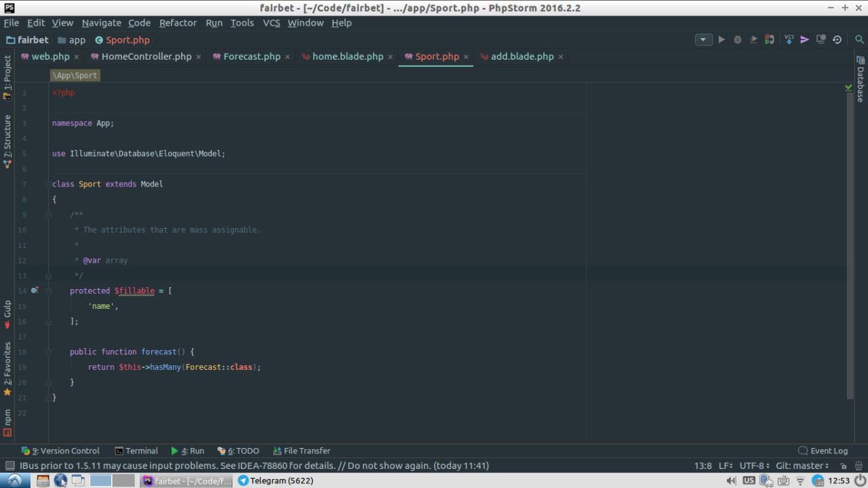The width and height of the screenshot is (868, 488).
Task: Switch to the web.php editor tab
Action: click(50, 56)
